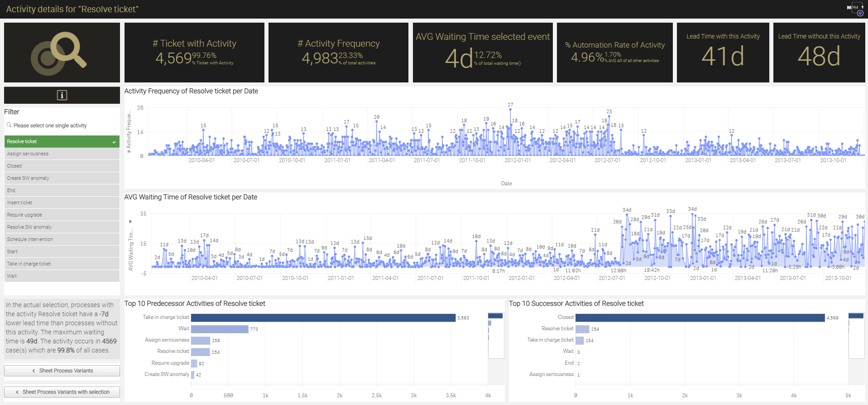Select Closed activity in filter list
Viewport: 868px width, 405px height.
62,166
